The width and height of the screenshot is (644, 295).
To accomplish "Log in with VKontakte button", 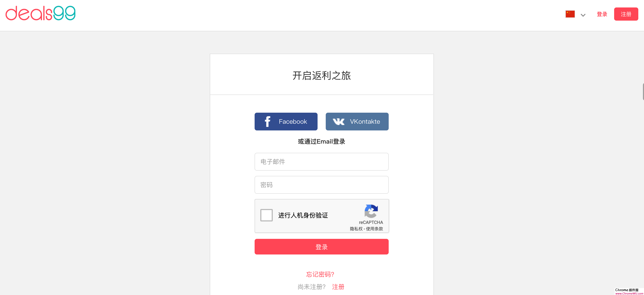I will [x=357, y=122].
